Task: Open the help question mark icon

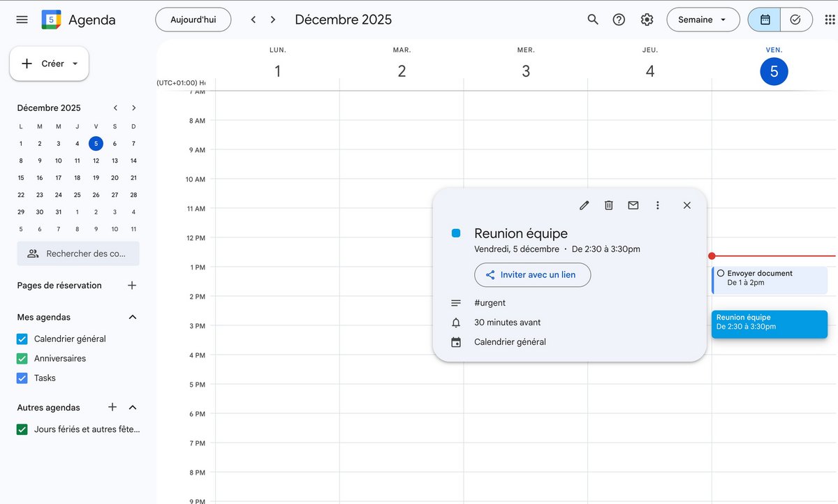Action: [619, 20]
